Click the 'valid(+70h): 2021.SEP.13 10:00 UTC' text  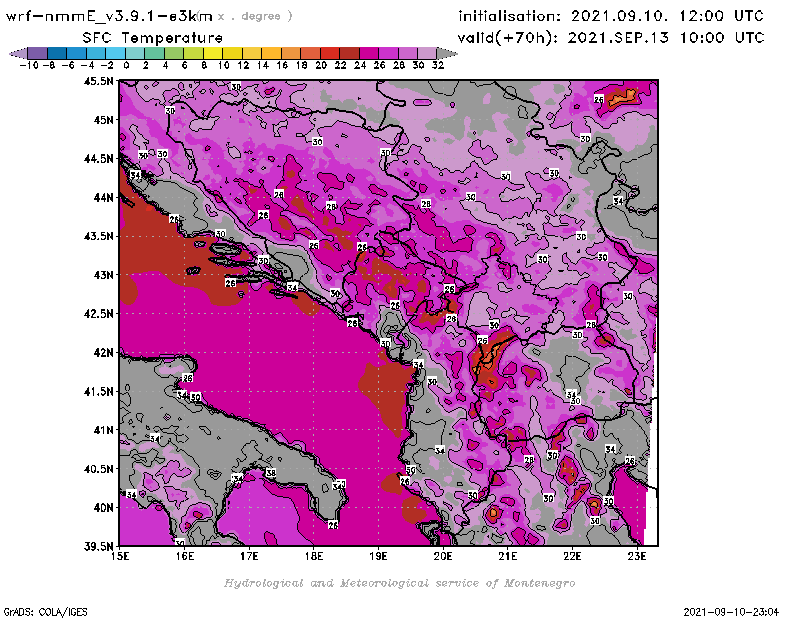tap(611, 38)
